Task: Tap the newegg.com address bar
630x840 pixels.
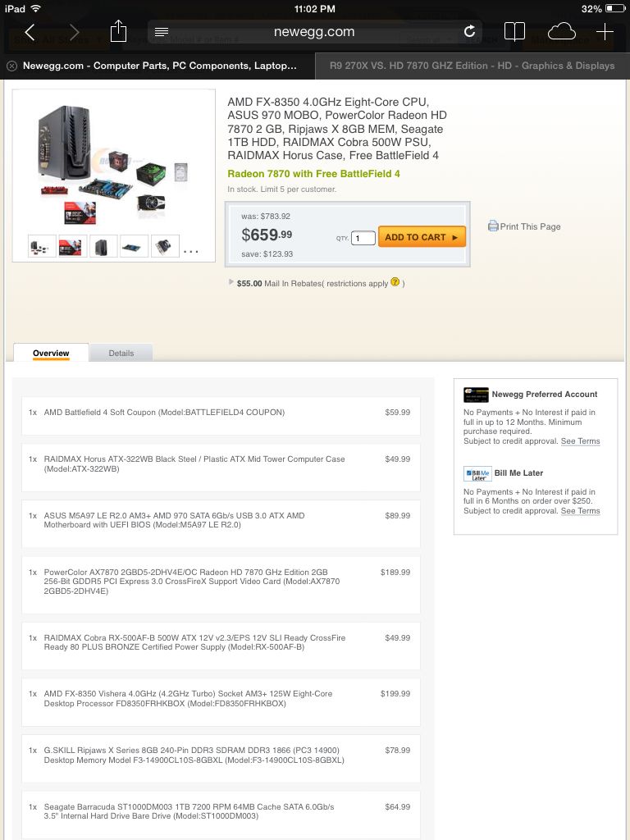Action: [314, 32]
